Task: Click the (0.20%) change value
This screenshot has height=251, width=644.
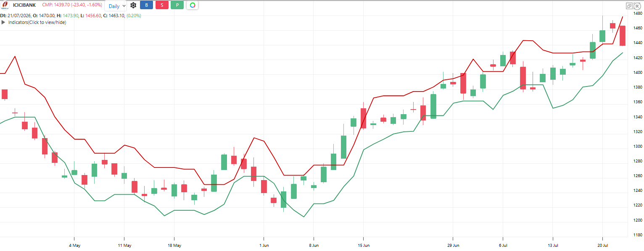Action: (x=134, y=16)
